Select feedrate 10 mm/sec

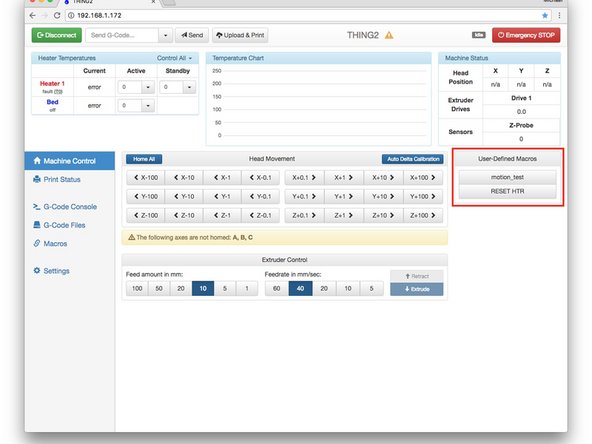tap(348, 288)
